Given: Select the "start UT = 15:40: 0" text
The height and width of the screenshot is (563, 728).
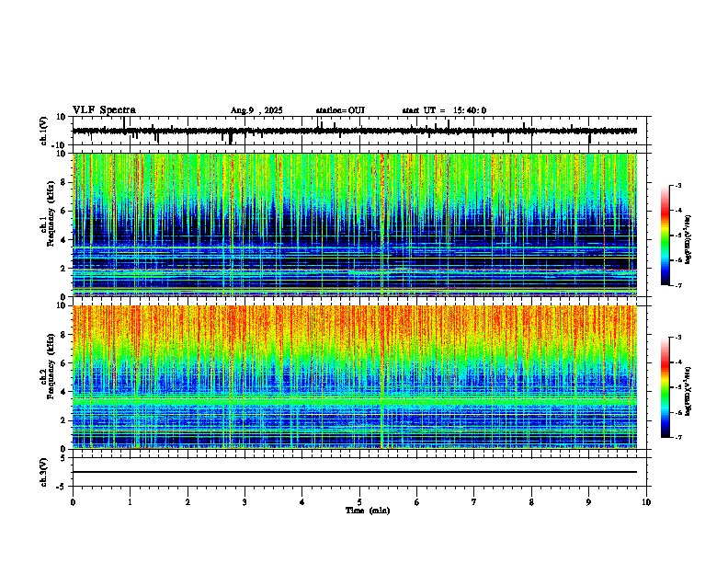Looking at the screenshot, I should point(444,110).
